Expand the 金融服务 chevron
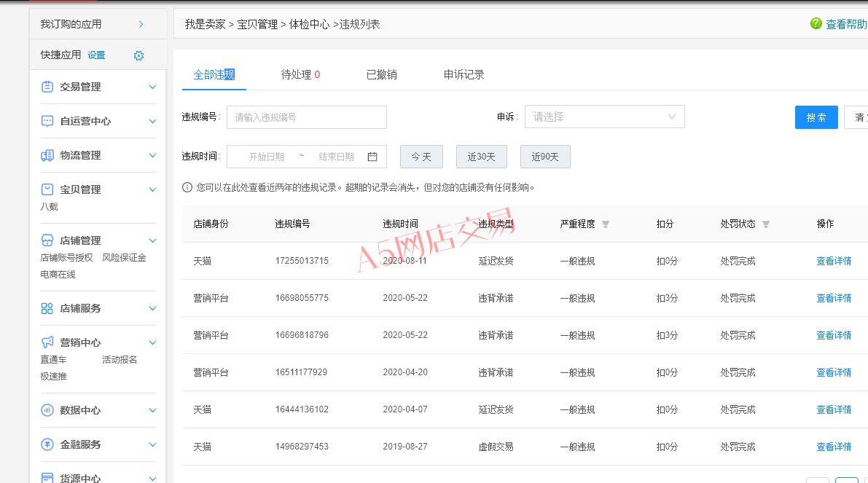Viewport: 868px width, 483px height. click(x=153, y=445)
